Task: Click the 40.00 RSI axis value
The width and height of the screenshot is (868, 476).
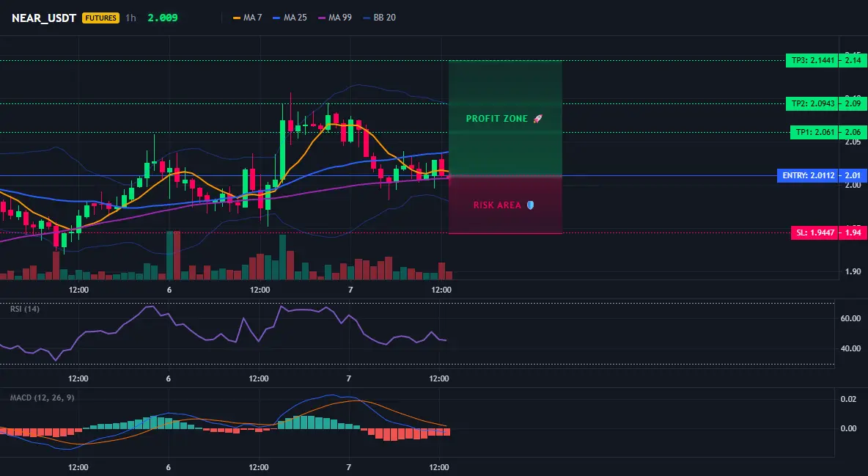Action: [x=851, y=348]
